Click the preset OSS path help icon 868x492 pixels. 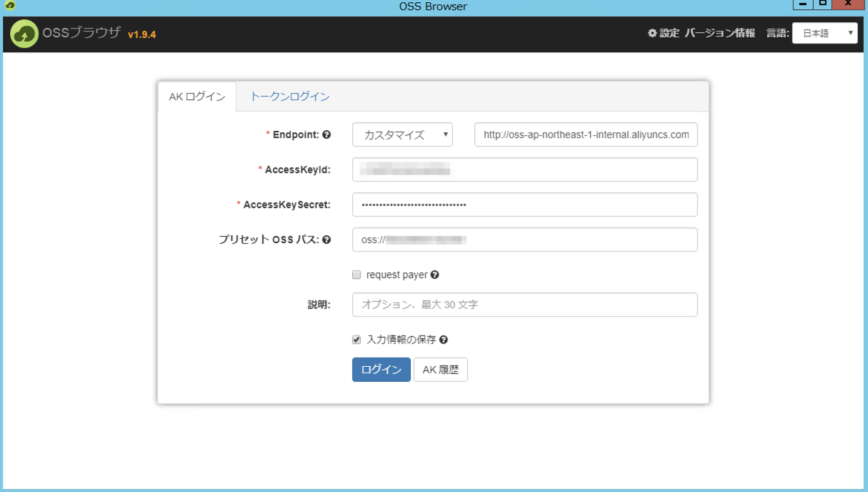point(326,240)
